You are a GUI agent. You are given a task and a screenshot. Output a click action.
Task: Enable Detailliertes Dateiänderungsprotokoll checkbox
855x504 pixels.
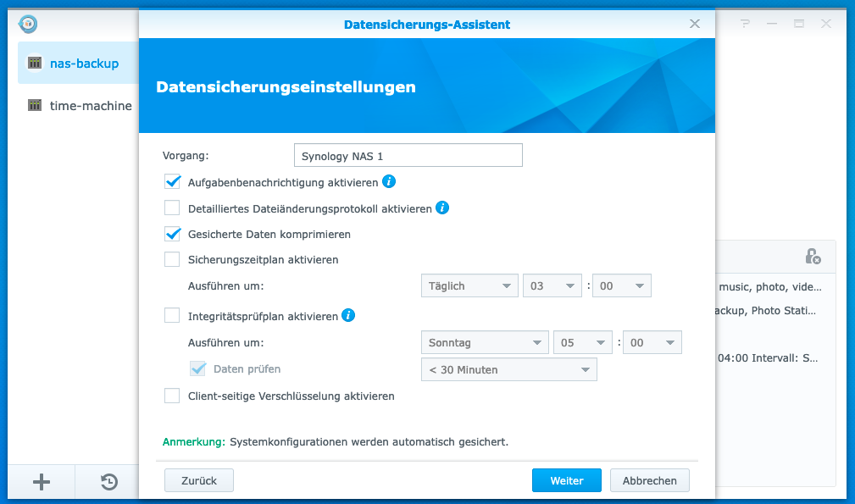(173, 208)
